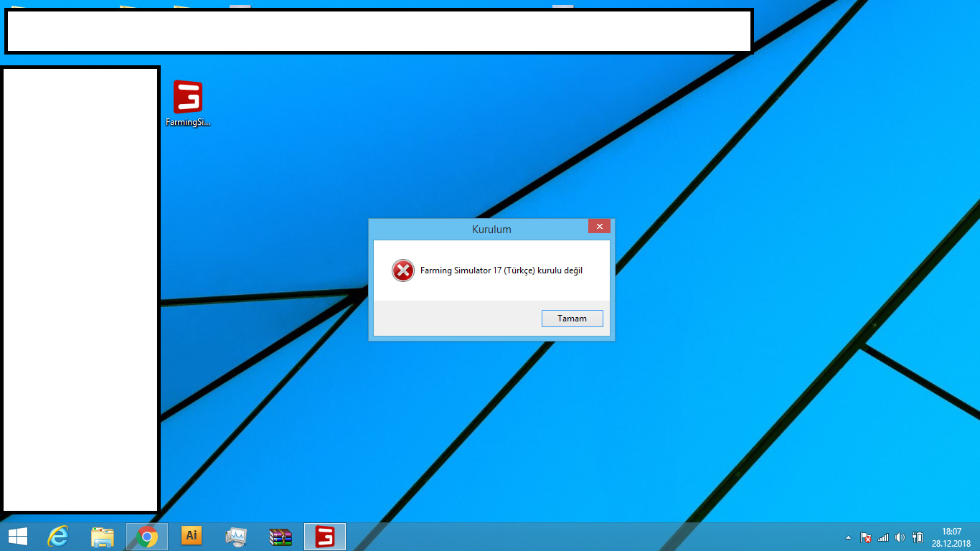Switch to Google Chrome in the taskbar
This screenshot has height=551, width=980.
click(x=147, y=537)
